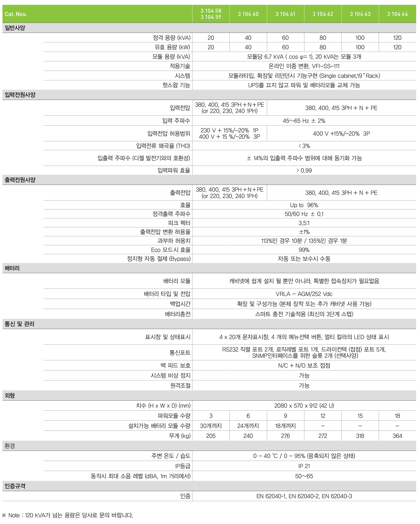Image resolution: width=420 pixels, height=524 pixels.
Task: Select the 3 104 61 column header
Action: (285, 14)
